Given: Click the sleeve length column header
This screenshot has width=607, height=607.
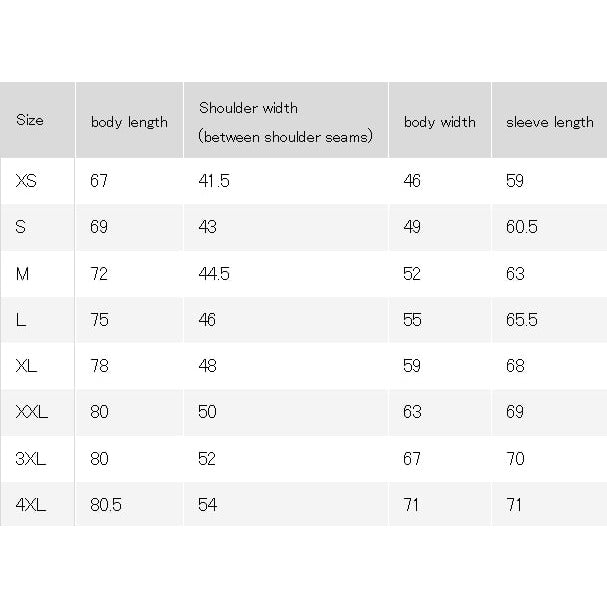Looking at the screenshot, I should pos(550,122).
